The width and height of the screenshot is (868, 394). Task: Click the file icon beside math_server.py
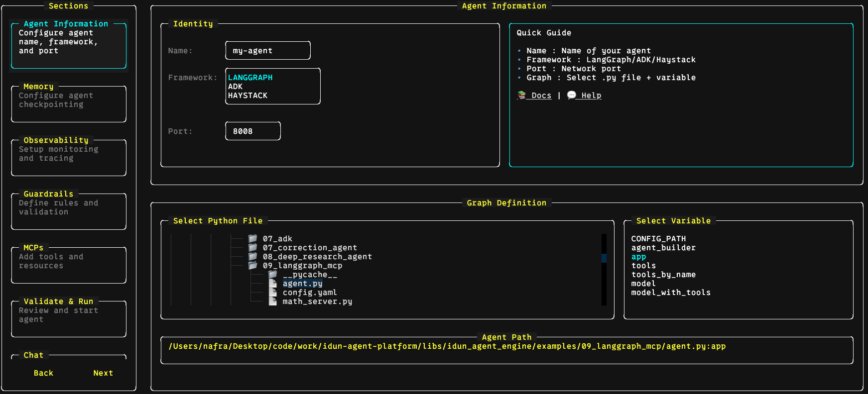273,301
